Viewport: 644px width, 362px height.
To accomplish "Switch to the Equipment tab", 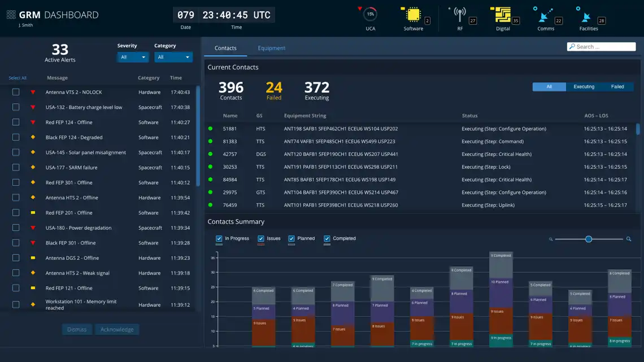I will 272,48.
